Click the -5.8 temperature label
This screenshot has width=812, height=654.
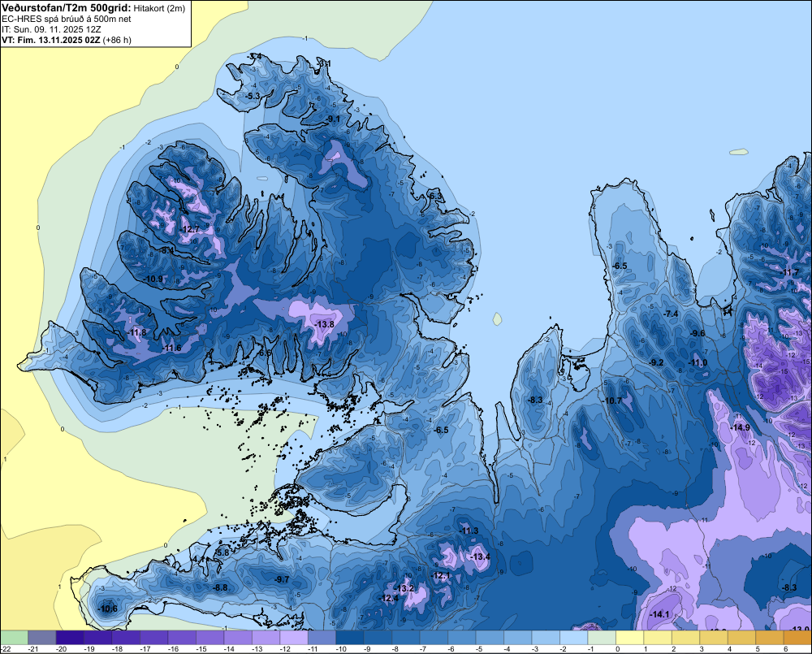pyautogui.click(x=222, y=552)
